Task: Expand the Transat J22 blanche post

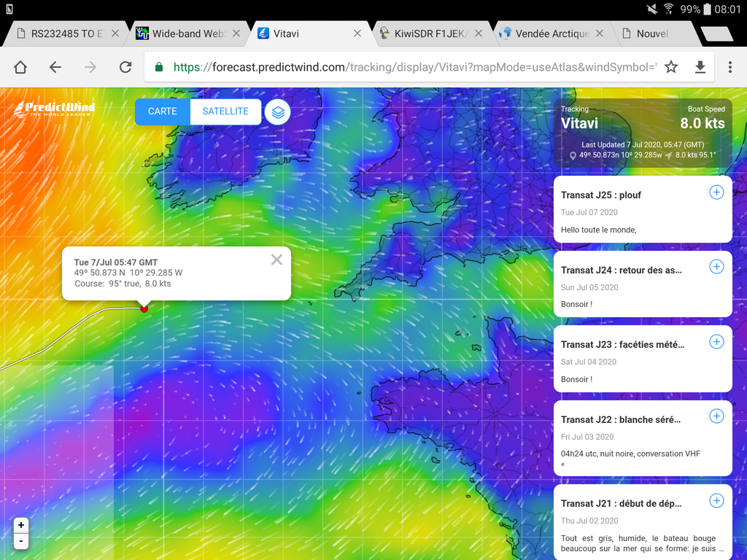Action: click(716, 416)
